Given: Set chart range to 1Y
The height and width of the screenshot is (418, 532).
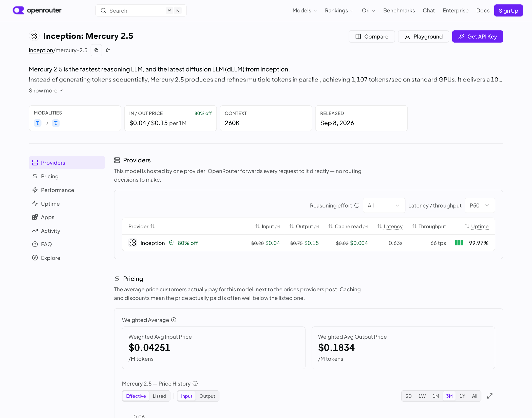Looking at the screenshot, I should coord(462,396).
